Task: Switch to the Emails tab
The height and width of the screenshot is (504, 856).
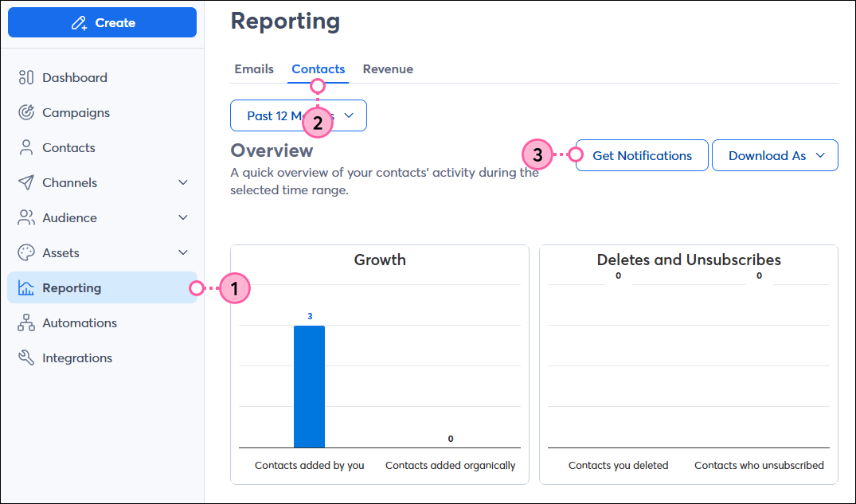Action: (x=254, y=68)
